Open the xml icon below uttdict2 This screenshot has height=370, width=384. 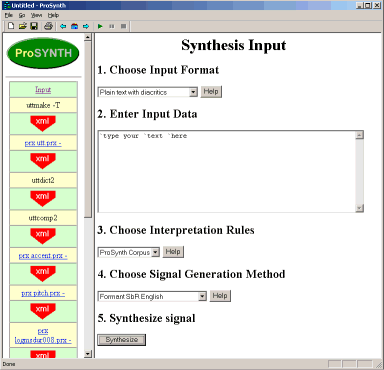(x=43, y=198)
